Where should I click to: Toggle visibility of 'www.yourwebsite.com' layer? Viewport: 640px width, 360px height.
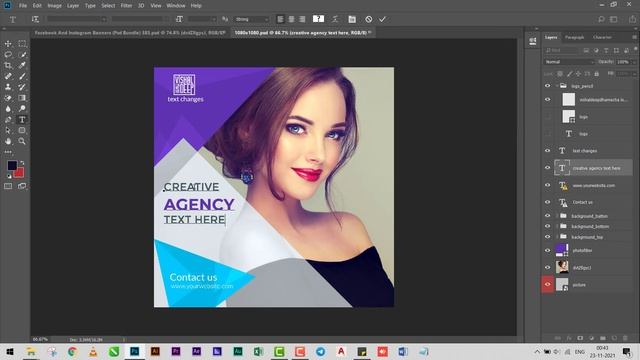tap(547, 185)
